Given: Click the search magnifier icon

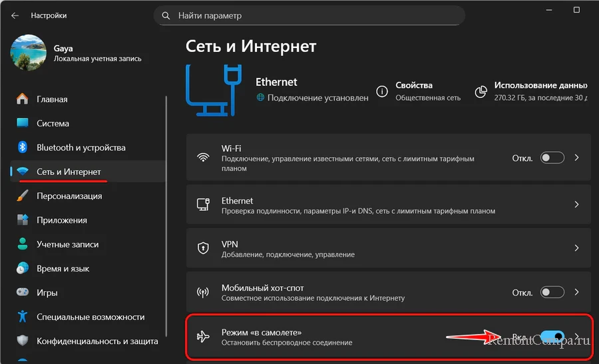Looking at the screenshot, I should pos(166,15).
